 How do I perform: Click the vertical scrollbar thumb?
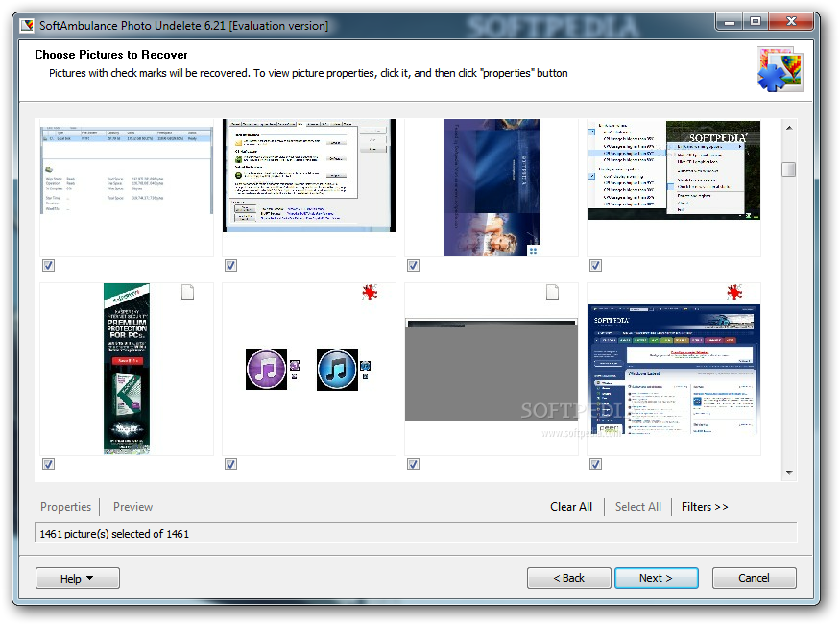click(788, 169)
